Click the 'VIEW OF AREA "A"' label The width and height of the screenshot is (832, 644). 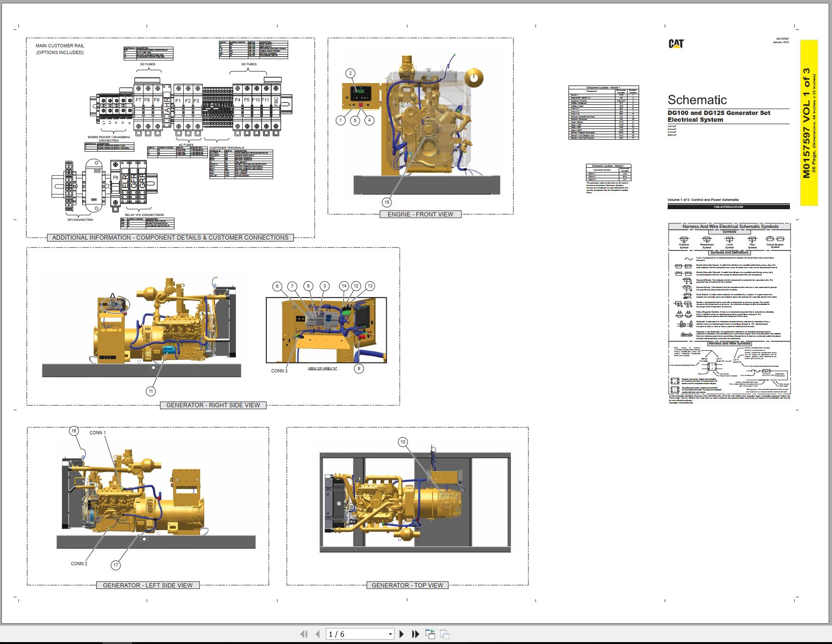point(322,369)
